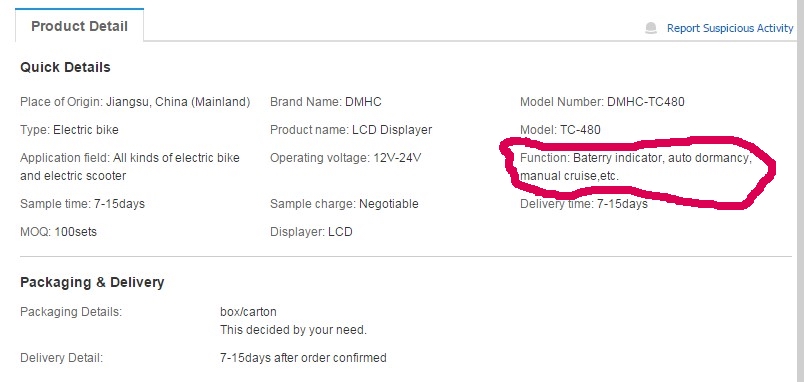
Task: Click the Place of Origin Jiangsu text
Action: [x=135, y=102]
